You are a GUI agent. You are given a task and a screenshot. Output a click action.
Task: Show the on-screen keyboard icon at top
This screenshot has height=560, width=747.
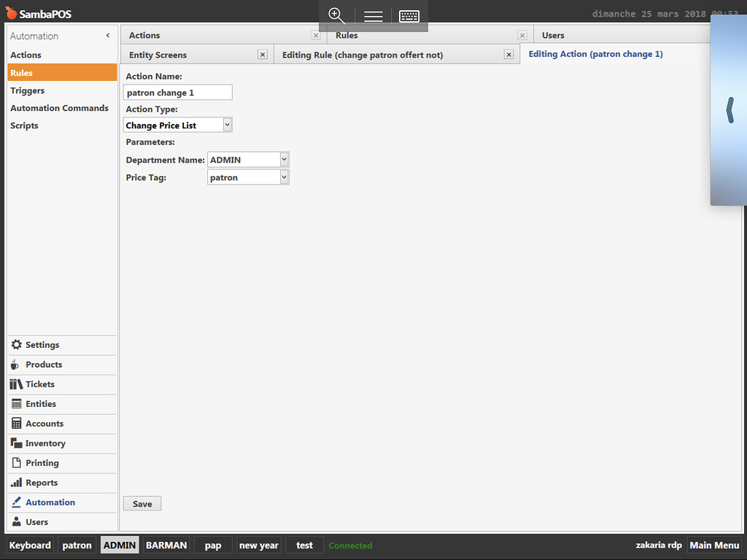[x=409, y=15]
